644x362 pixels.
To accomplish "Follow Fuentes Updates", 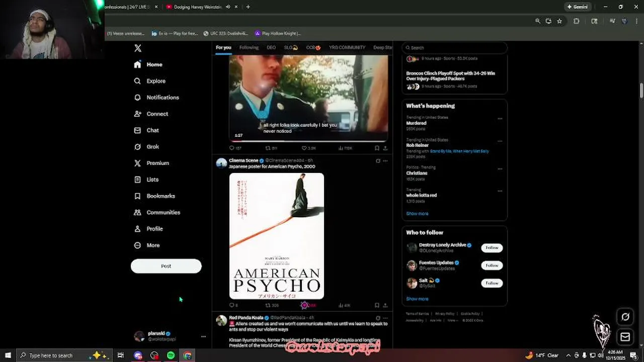I will [x=492, y=265].
